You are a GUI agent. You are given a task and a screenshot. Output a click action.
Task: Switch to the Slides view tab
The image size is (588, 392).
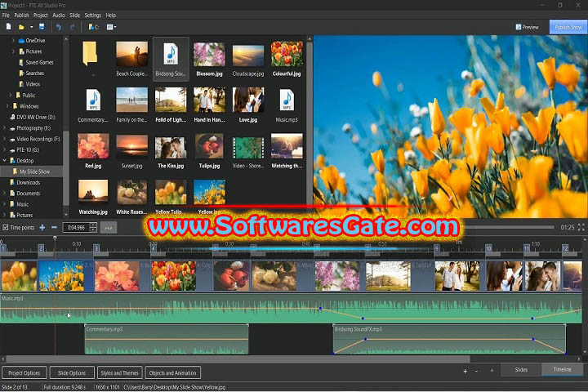521,370
